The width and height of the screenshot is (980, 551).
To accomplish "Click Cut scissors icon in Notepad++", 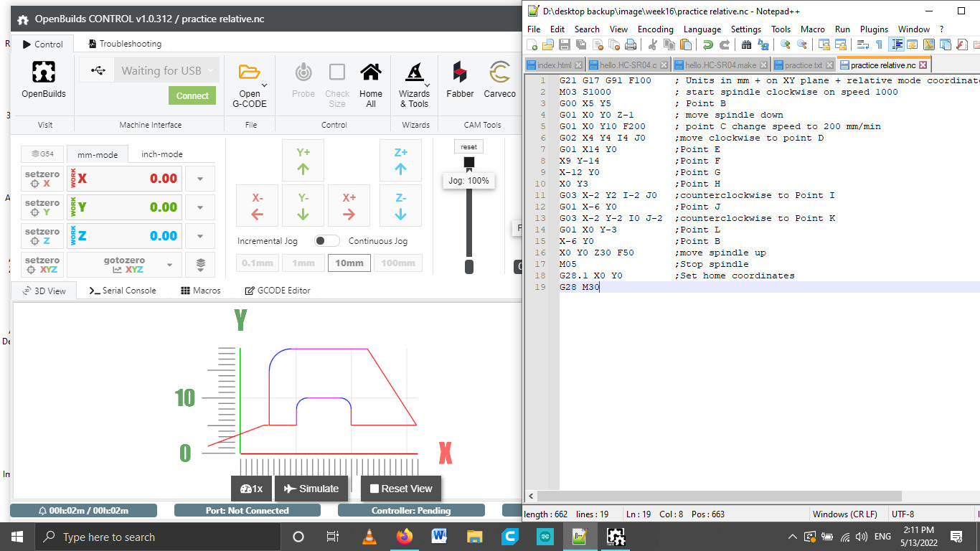I will click(x=653, y=44).
